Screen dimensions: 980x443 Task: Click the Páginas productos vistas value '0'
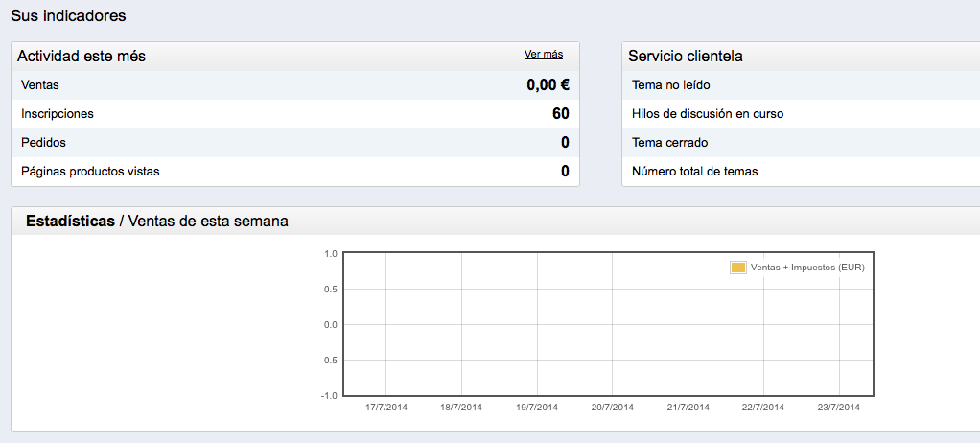click(x=565, y=172)
